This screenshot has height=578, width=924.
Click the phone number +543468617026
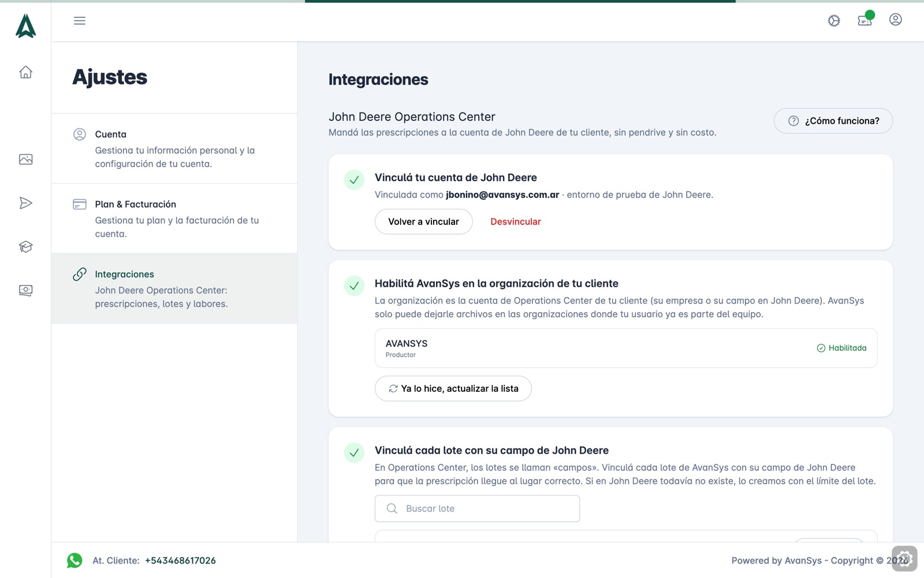(x=180, y=561)
